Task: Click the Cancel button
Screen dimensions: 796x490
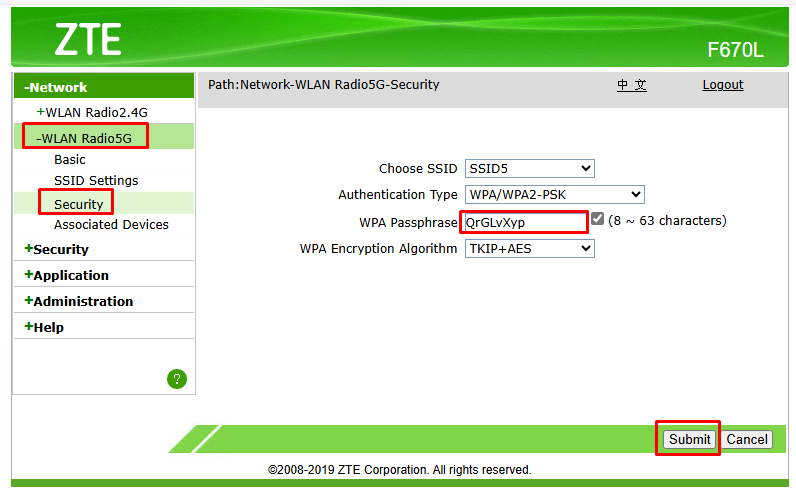Action: 747,439
